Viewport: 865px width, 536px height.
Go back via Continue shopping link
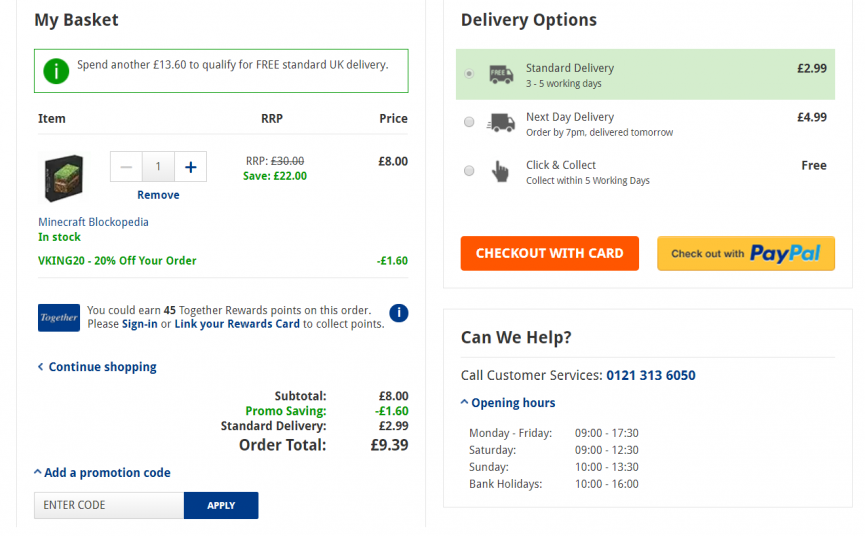[97, 367]
